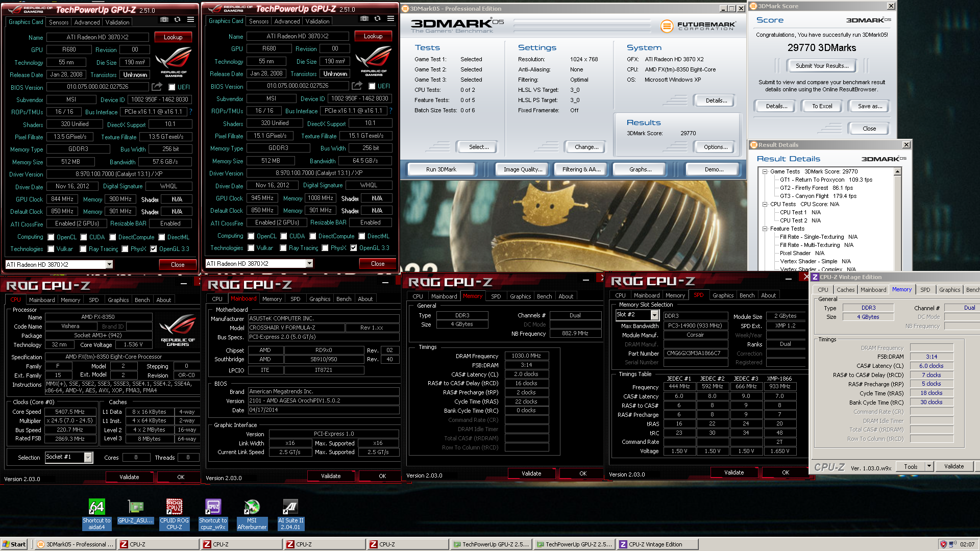Click Validate button in CPU-Z Vintage Edition

pos(953,466)
